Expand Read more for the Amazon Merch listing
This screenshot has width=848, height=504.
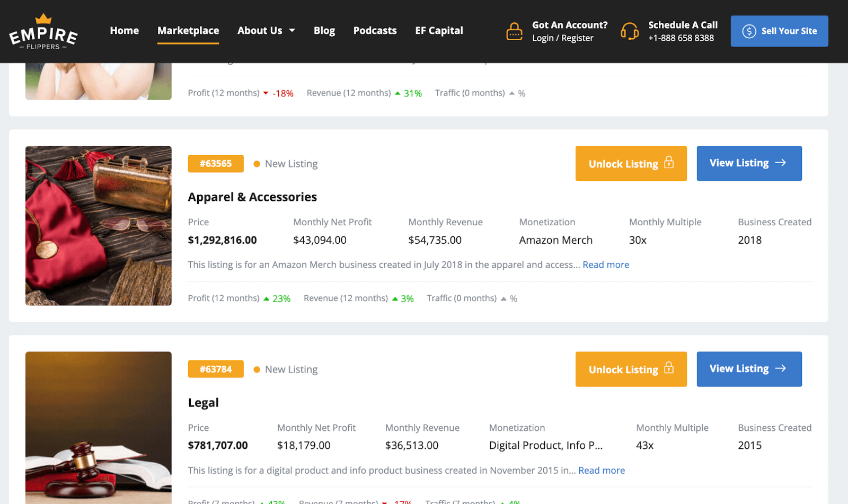[x=605, y=264]
